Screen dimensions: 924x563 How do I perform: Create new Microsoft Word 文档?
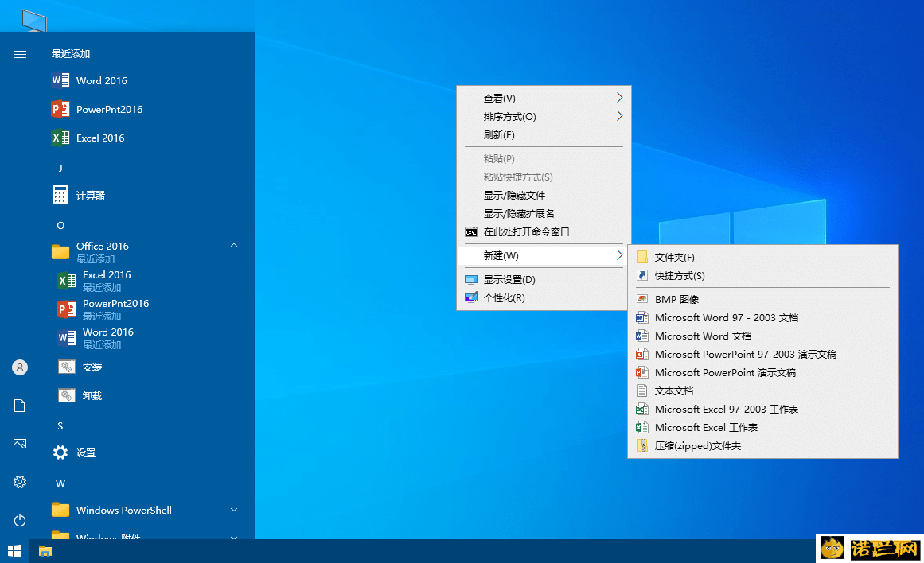click(762, 336)
